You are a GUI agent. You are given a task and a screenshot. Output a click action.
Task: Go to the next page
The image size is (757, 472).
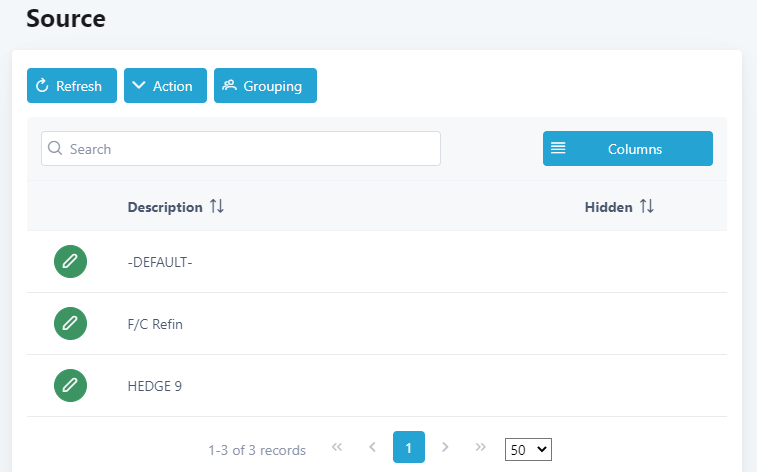(x=446, y=448)
